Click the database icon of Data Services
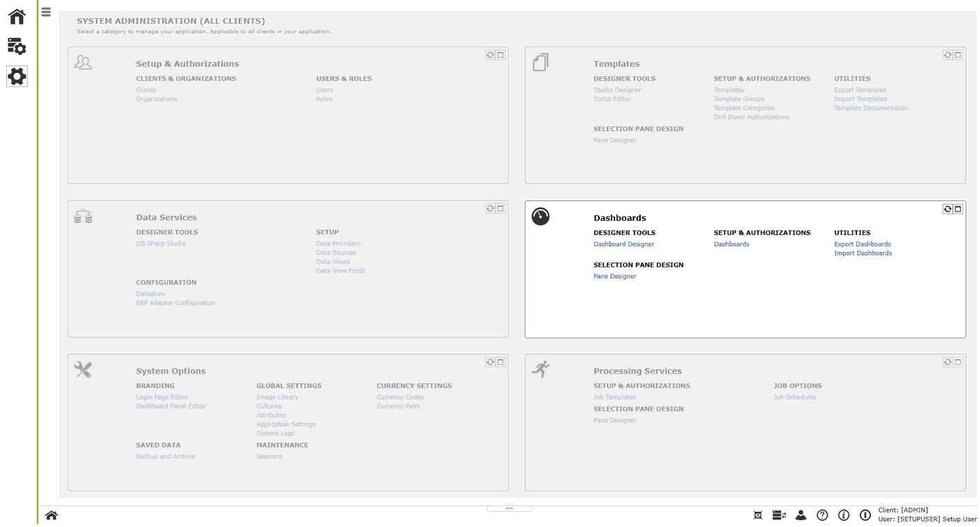Screen dimensions: 980x527 [83, 216]
